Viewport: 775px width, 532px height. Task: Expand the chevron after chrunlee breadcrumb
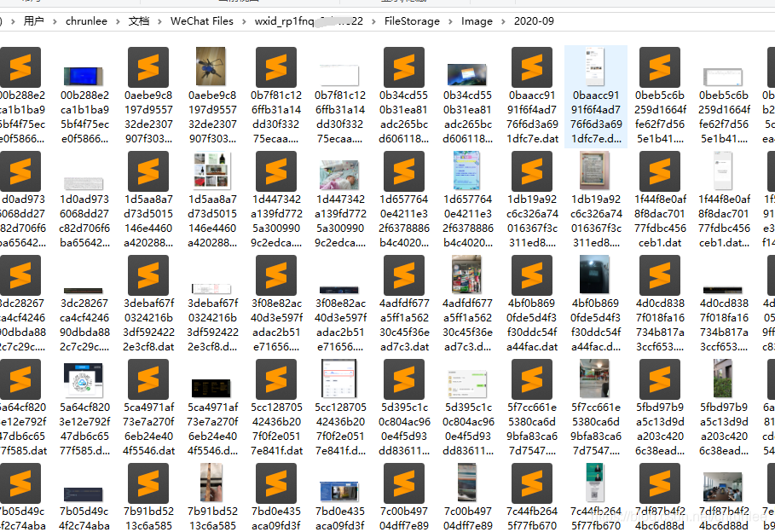click(118, 21)
